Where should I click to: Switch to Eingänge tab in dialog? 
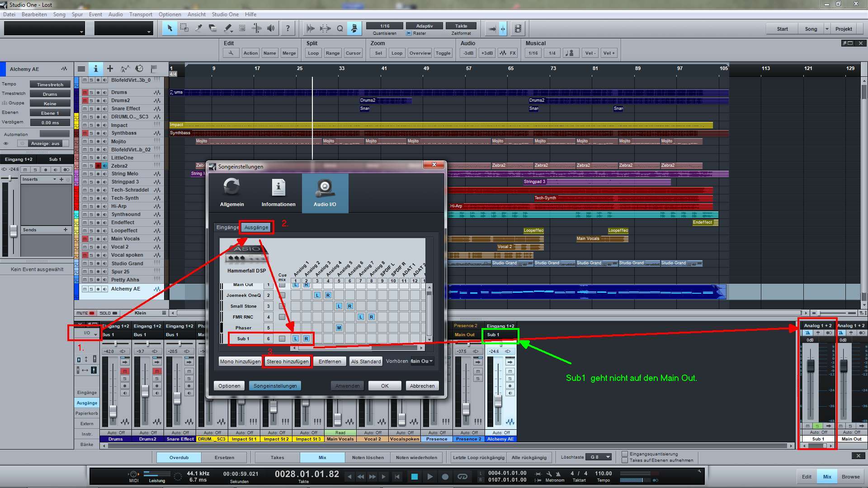(x=227, y=227)
